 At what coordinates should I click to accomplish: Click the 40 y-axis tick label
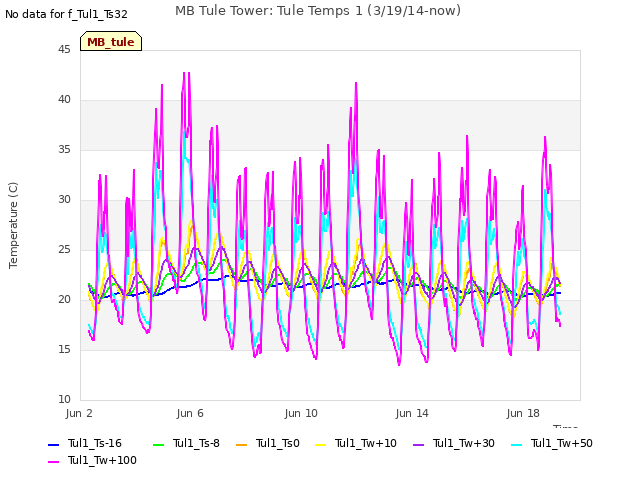tap(64, 100)
